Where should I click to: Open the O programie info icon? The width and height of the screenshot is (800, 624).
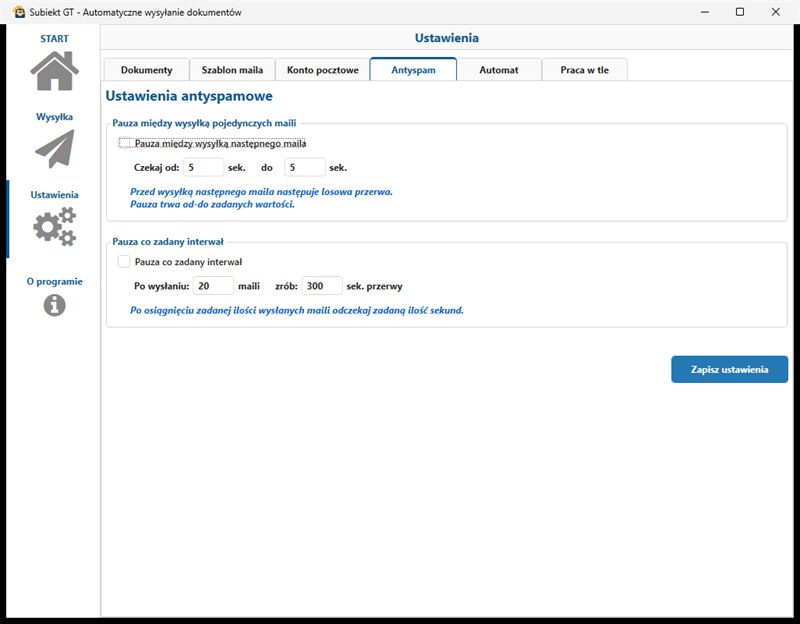[x=55, y=306]
